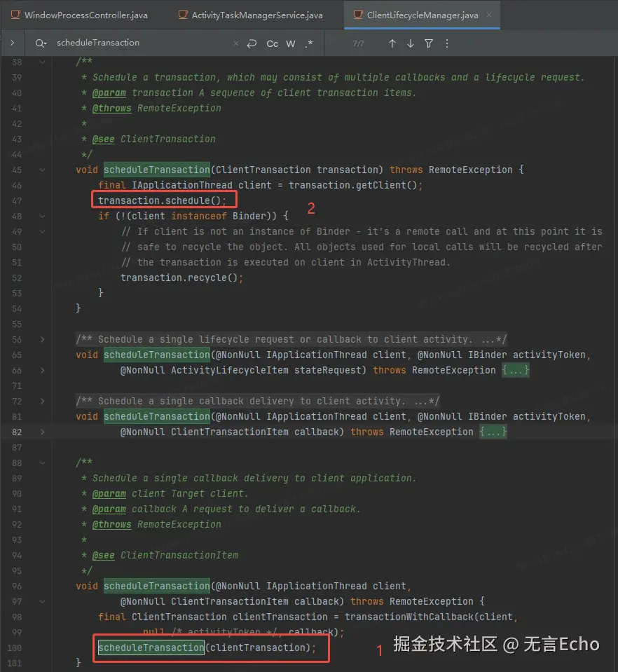Switch to WindowProcessController.java tab

[85, 15]
